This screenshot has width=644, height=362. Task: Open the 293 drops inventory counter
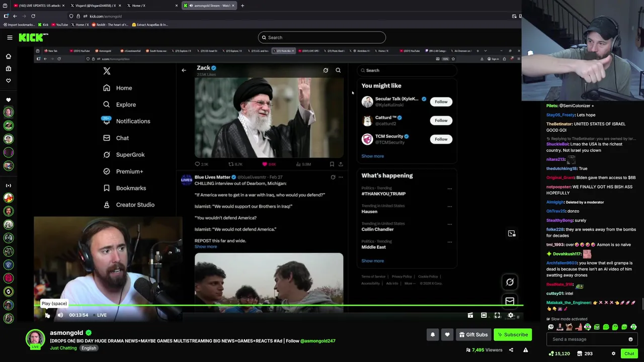tap(584, 353)
